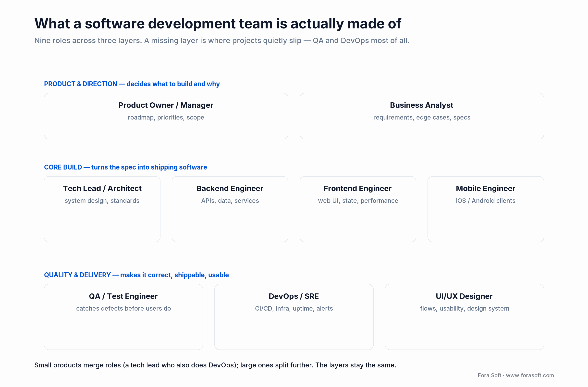Click 'web UI, state, performance' text
588x387 pixels.
tap(358, 201)
